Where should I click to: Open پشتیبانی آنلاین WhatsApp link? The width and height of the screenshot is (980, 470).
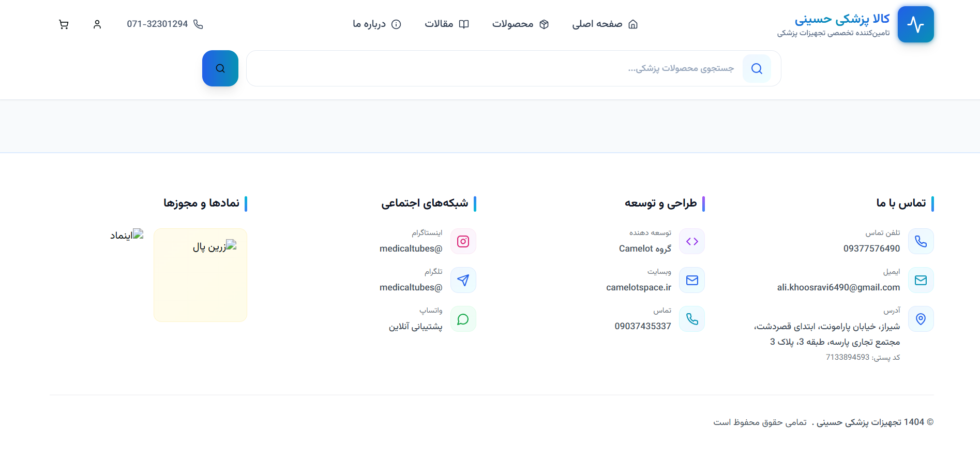point(416,326)
